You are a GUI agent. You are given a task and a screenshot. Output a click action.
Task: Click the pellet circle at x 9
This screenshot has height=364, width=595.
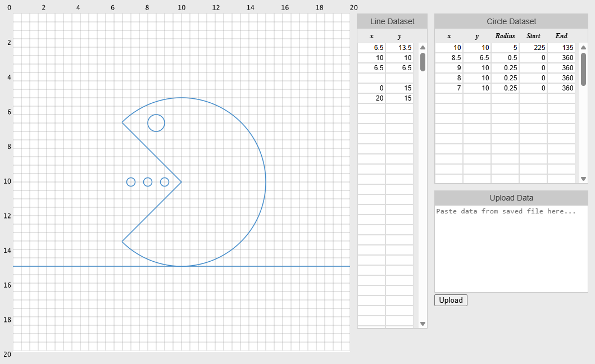(x=164, y=182)
